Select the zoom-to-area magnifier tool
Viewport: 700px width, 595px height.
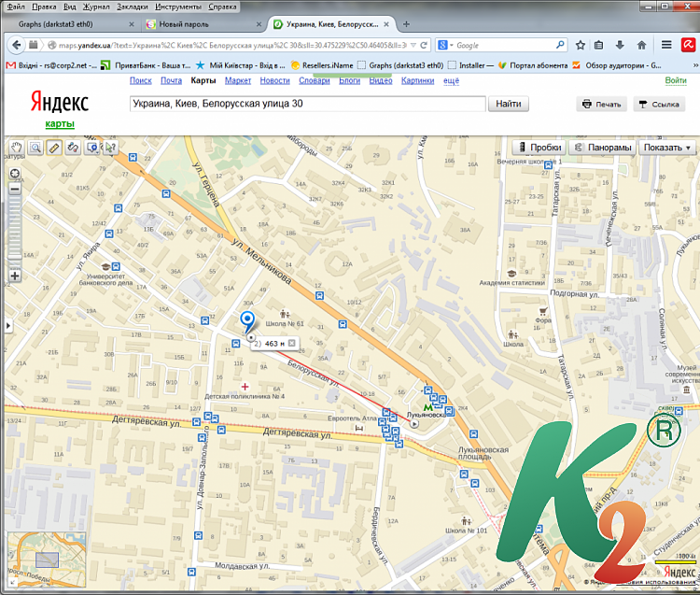(35, 147)
